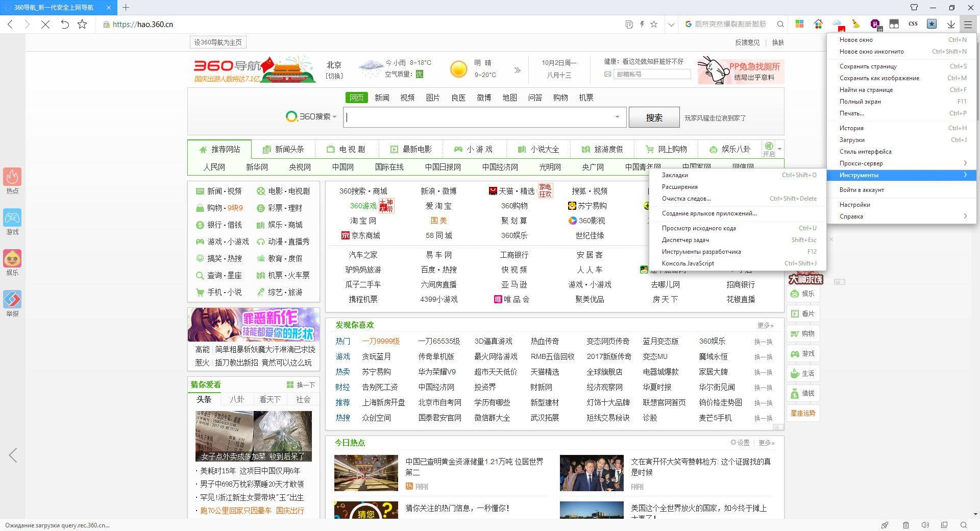Click the '反馈意见' link
The image size is (980, 531).
click(x=747, y=42)
